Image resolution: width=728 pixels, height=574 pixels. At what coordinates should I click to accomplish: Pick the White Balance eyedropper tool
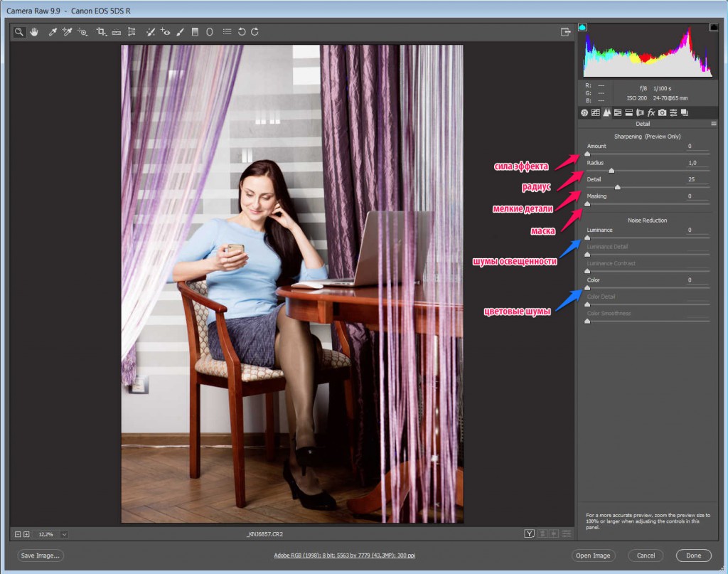(52, 32)
